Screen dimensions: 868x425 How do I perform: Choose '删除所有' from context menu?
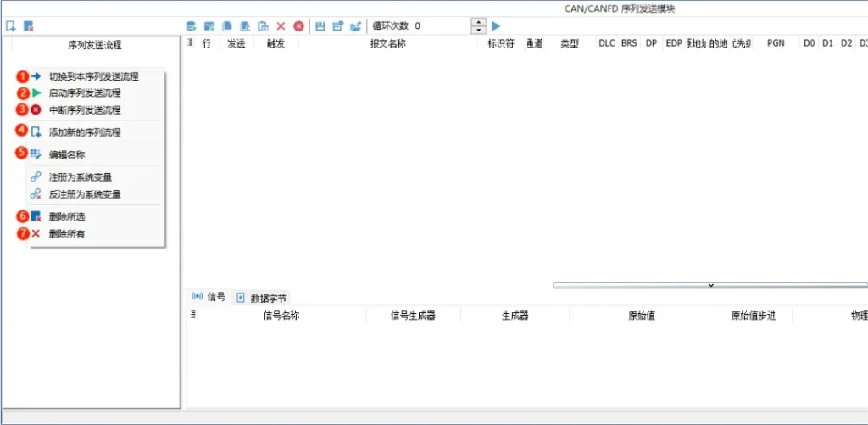click(x=67, y=233)
